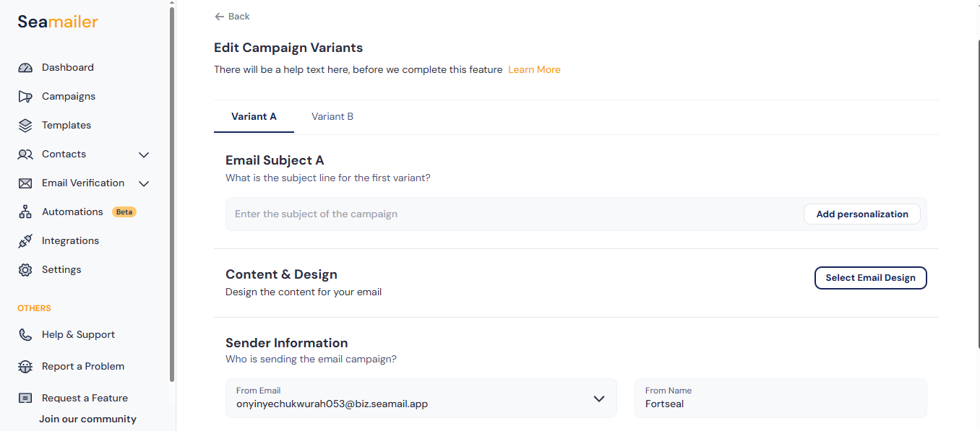Click the Add personalization button
980x431 pixels.
[x=861, y=214]
